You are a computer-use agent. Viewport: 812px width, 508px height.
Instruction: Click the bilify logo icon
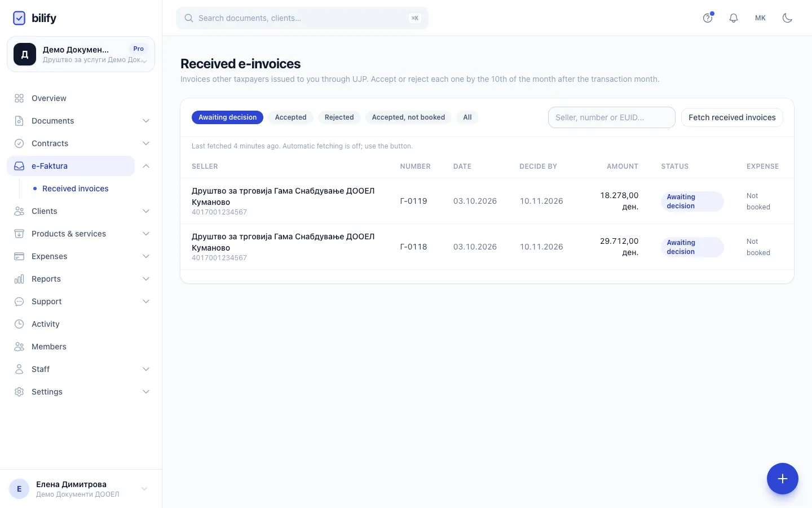[x=19, y=18]
